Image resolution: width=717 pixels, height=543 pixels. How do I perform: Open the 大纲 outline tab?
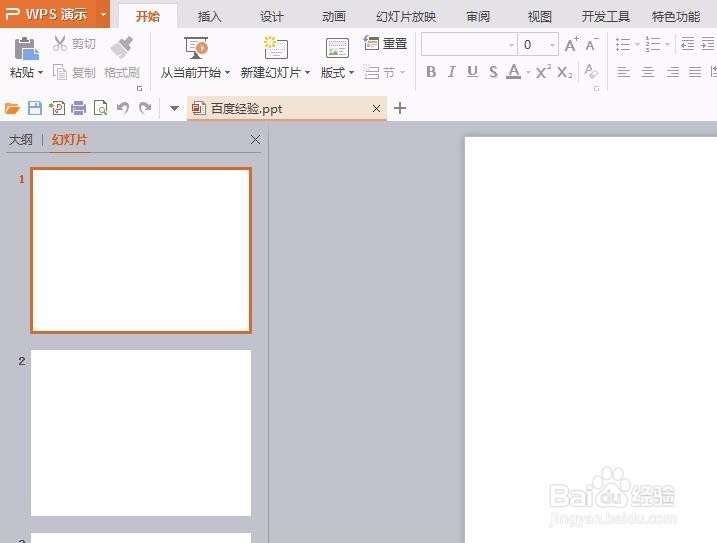point(21,140)
